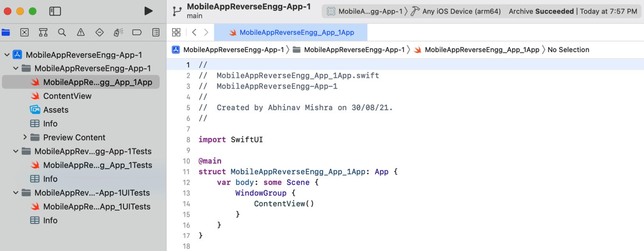The image size is (644, 251).
Task: Open the related items grid menu
Action: coord(176,32)
